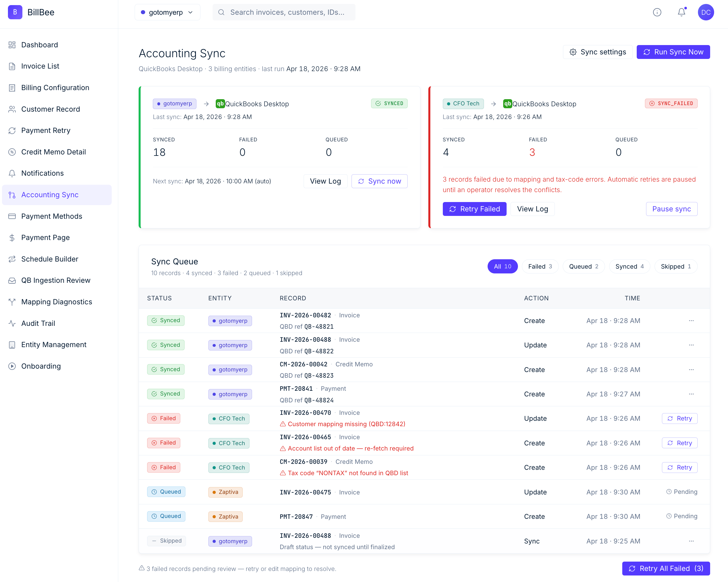Click the RECORD column header
728x582 pixels.
(293, 298)
